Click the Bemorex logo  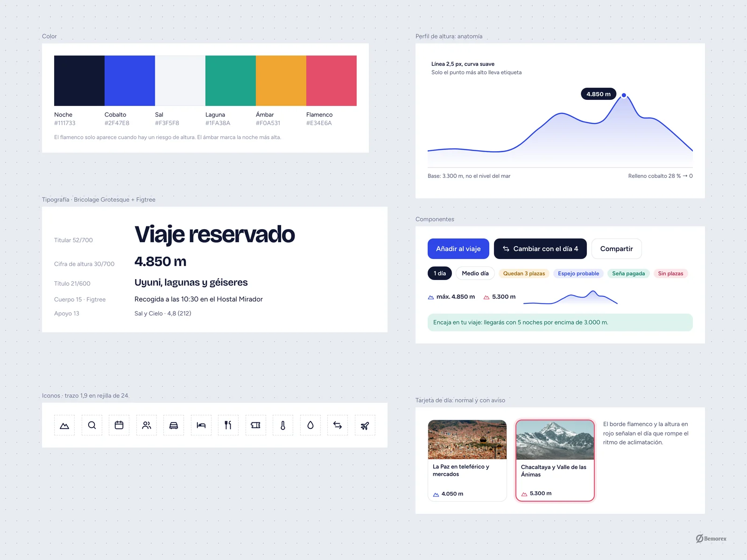pyautogui.click(x=711, y=539)
